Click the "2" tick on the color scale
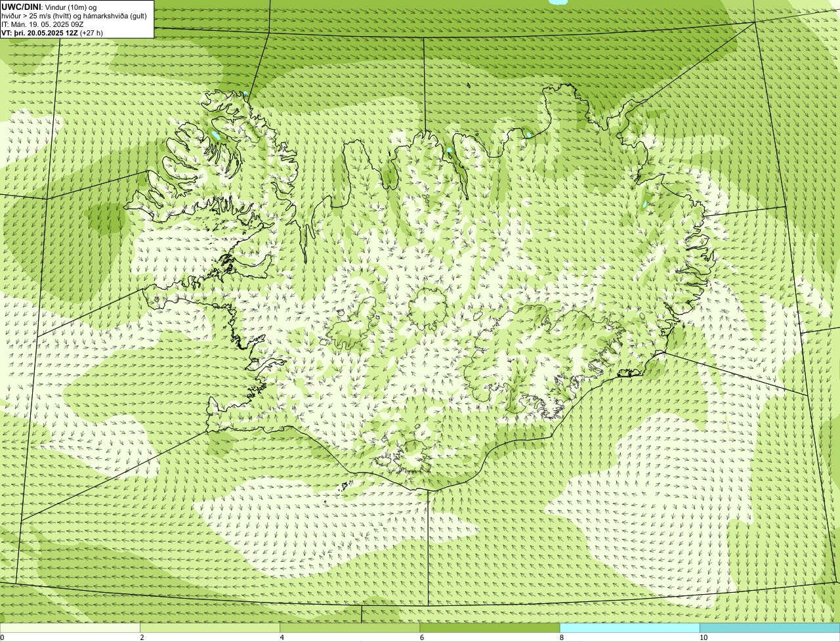The image size is (840, 642). (142, 637)
